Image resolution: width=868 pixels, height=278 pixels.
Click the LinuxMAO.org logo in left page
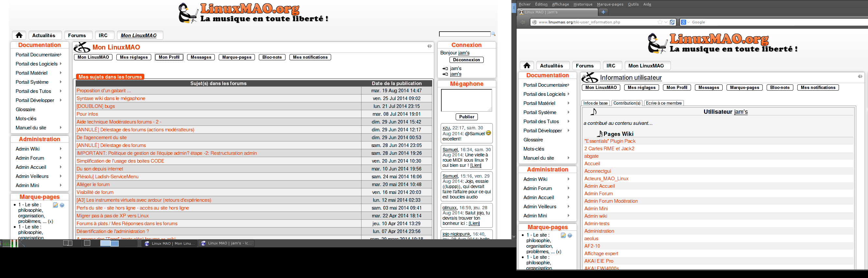click(254, 13)
